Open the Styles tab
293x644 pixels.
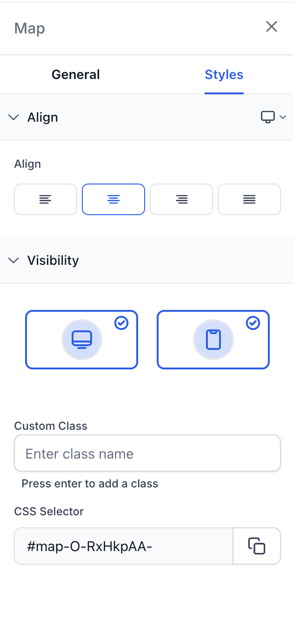(x=224, y=74)
